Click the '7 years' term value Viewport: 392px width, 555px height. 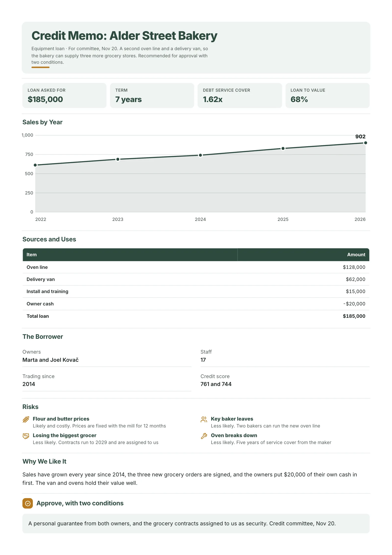128,99
